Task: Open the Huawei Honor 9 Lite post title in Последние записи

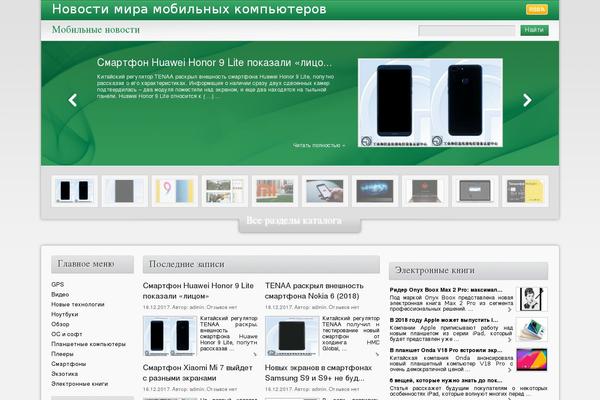Action: [198, 291]
